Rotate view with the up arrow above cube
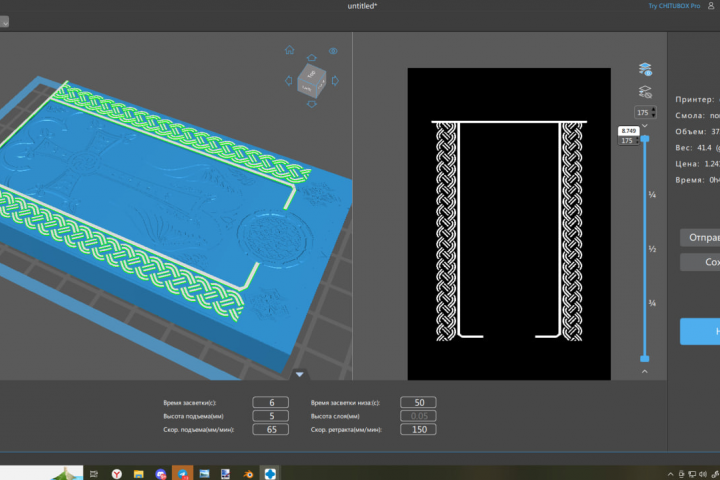720x480 pixels. point(312,58)
